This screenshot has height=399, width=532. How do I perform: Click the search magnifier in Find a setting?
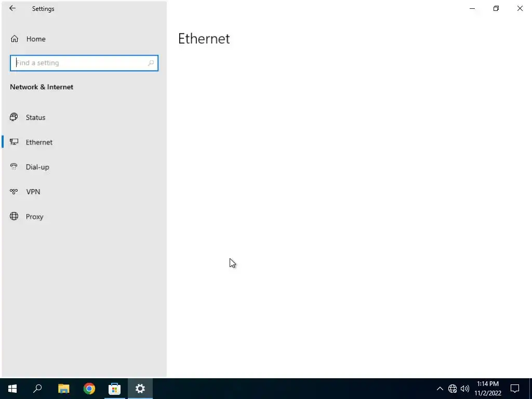(151, 63)
